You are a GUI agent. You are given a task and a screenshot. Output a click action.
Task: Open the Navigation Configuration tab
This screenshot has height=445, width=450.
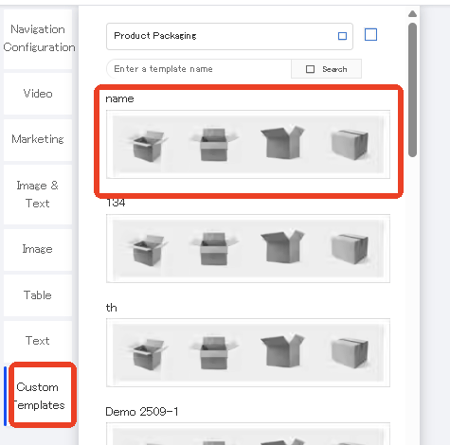38,39
